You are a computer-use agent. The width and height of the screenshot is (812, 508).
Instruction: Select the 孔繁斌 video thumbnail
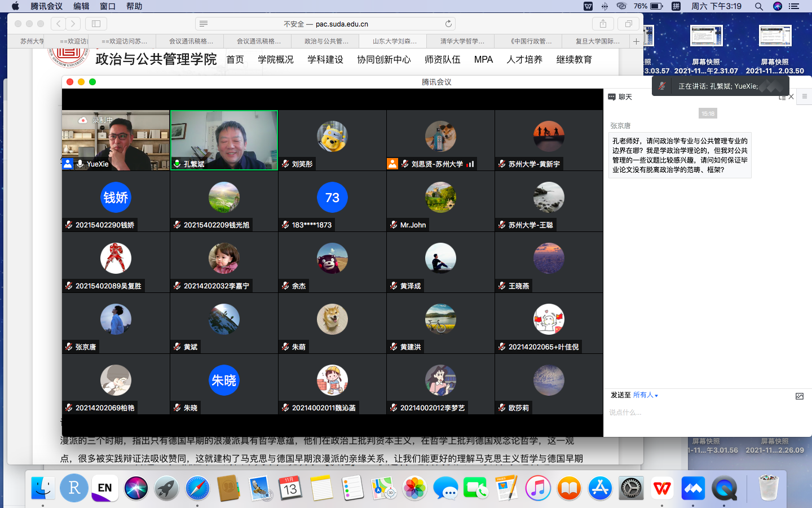(x=224, y=140)
